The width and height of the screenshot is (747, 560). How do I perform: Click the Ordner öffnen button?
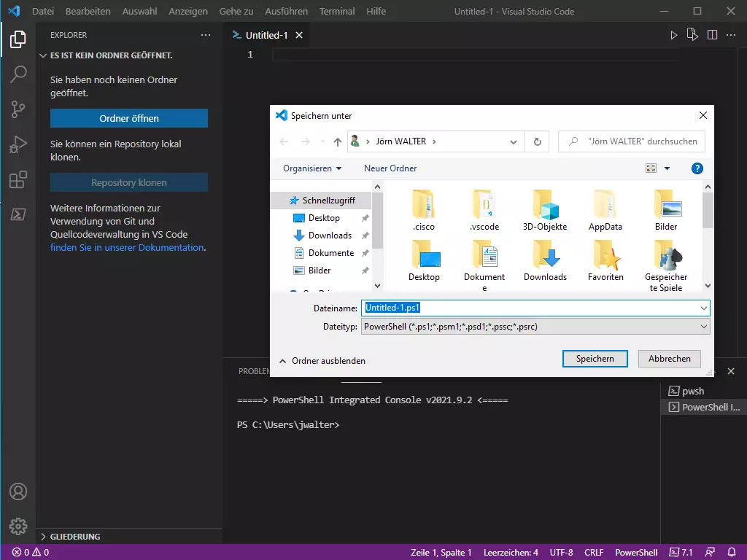pyautogui.click(x=129, y=118)
